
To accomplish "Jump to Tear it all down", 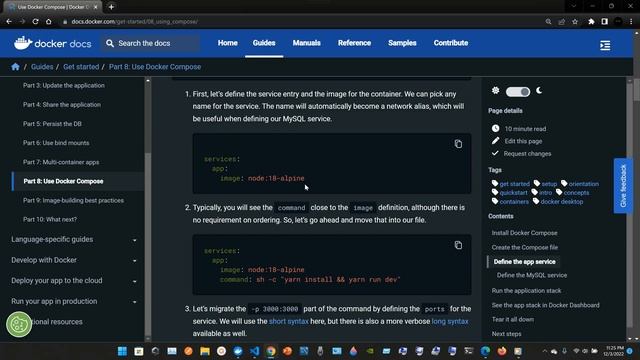I will tap(513, 319).
